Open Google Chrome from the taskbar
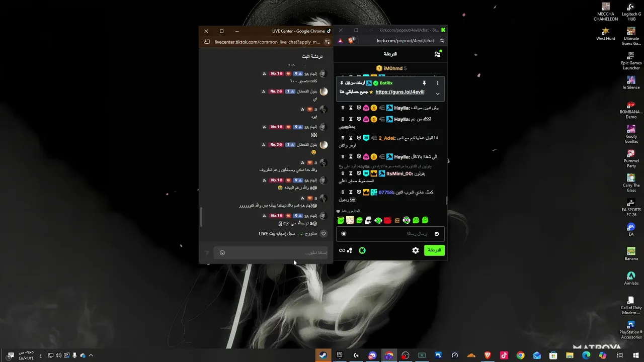 (521, 355)
